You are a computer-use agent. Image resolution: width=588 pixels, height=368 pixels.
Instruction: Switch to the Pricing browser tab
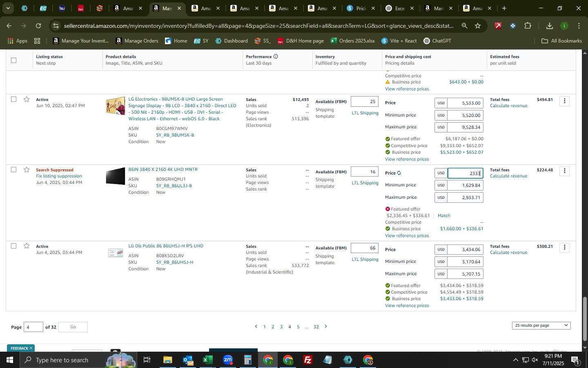(x=361, y=8)
